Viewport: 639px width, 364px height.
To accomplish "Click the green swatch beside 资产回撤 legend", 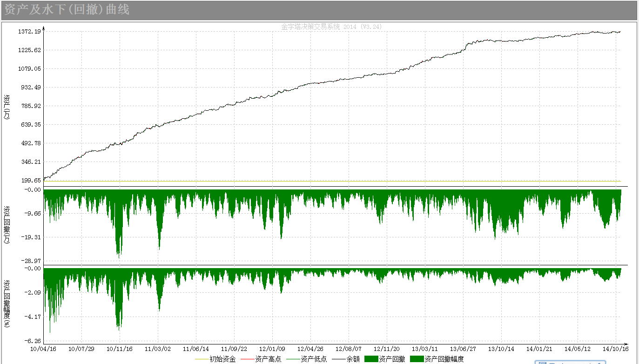I will click(x=371, y=359).
